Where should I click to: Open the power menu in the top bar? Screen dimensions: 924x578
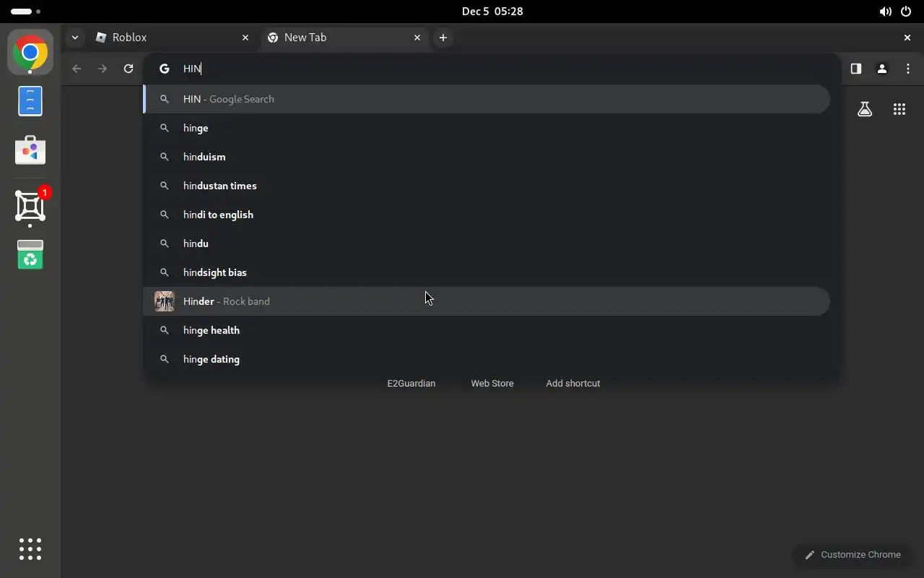click(x=906, y=12)
